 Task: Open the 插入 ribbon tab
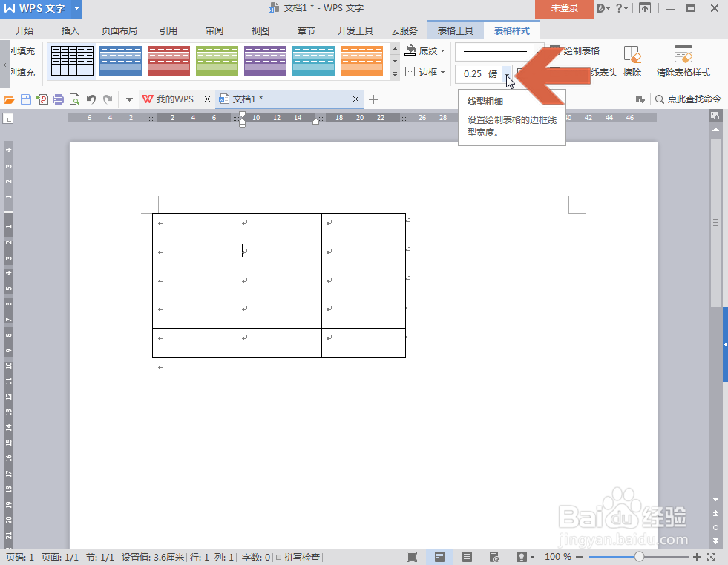70,30
